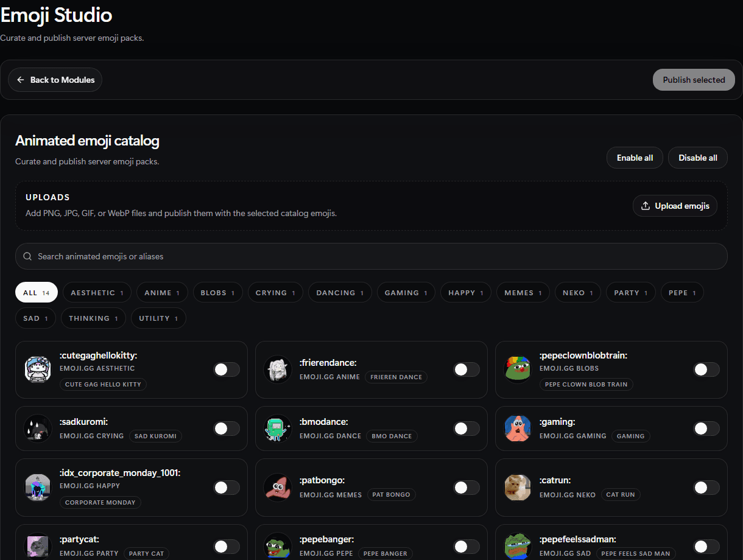Click the cutegaghellokitty emoji image

38,369
